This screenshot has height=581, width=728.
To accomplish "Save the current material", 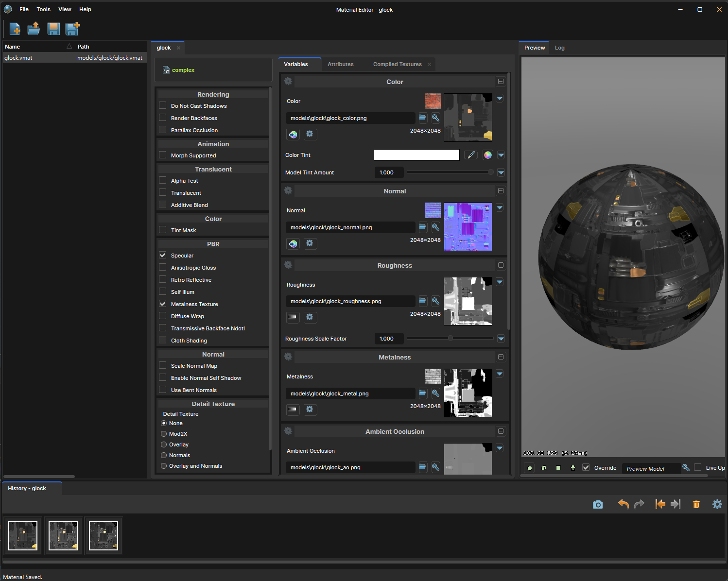I will pos(53,29).
